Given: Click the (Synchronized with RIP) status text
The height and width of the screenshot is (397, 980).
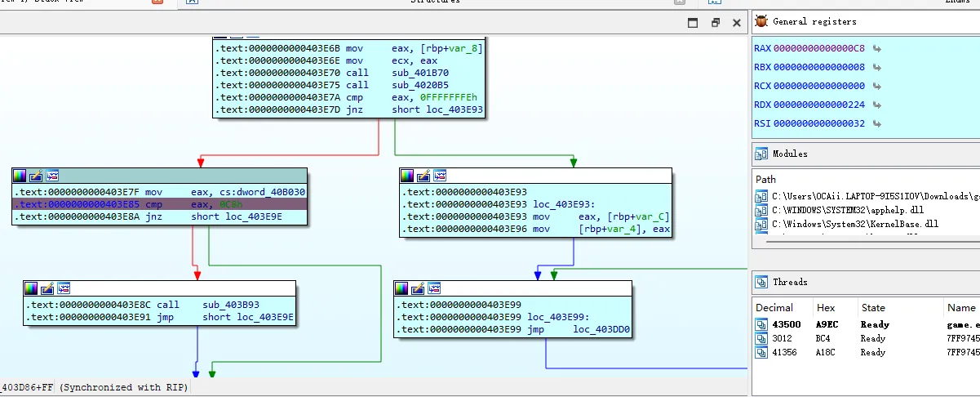Looking at the screenshot, I should [x=123, y=387].
